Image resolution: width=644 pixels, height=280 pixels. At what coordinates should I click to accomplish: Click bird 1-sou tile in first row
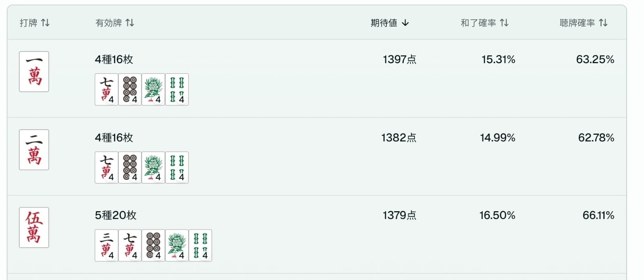click(x=153, y=89)
